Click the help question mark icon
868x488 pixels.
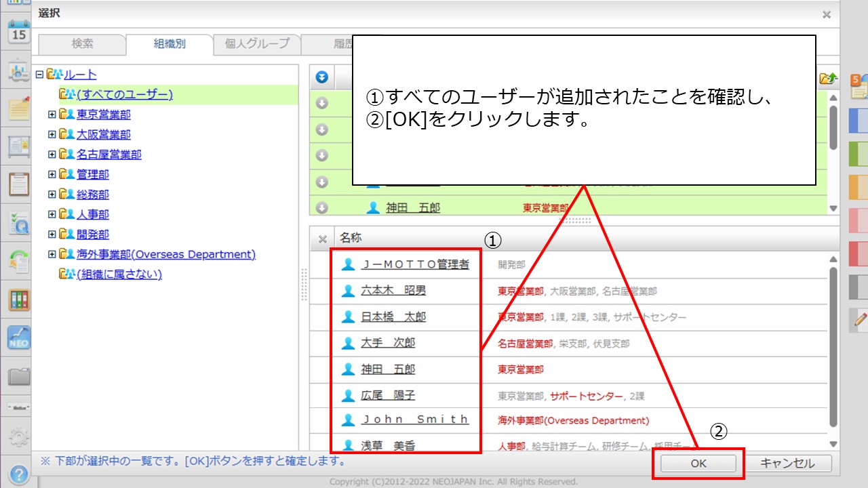[18, 473]
